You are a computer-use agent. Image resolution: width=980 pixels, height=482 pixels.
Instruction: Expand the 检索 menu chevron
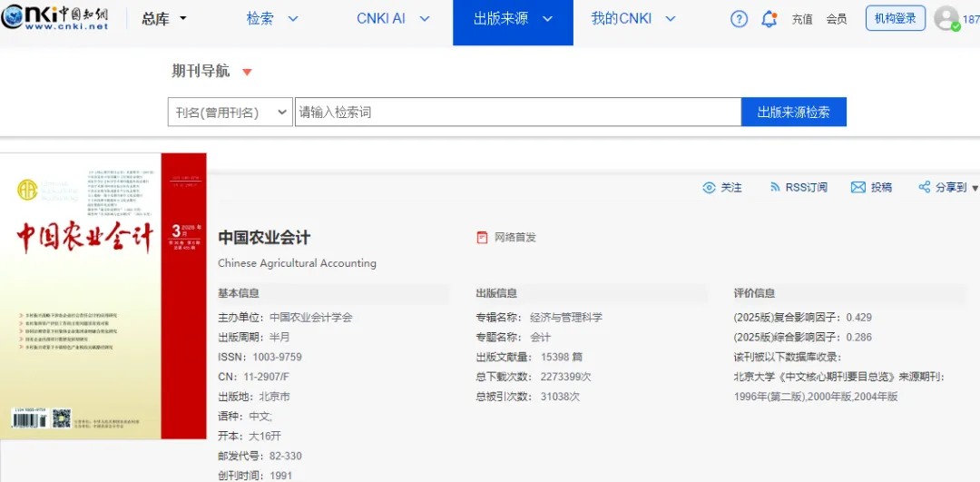pyautogui.click(x=292, y=19)
